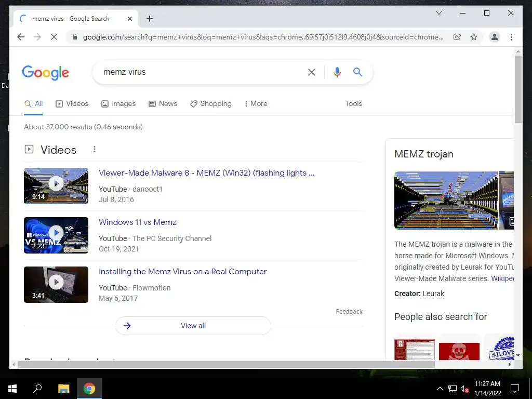
Task: Open the Videos section options menu
Action: point(95,149)
